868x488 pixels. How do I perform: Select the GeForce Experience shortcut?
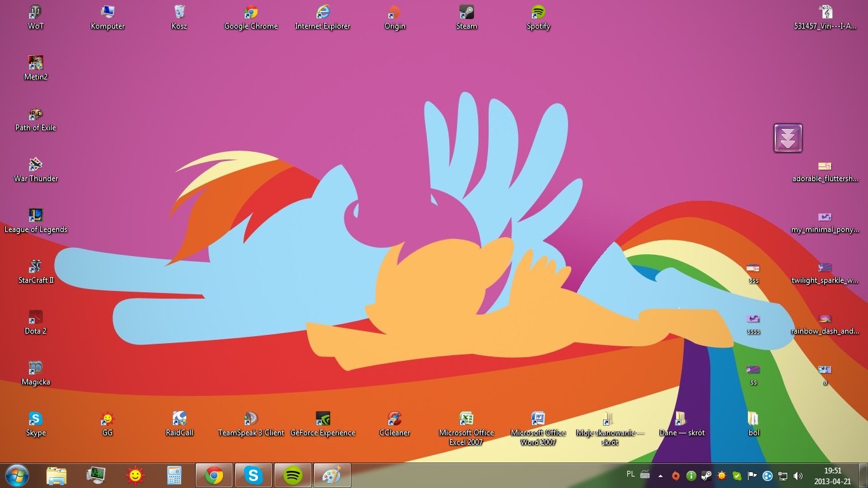point(323,424)
